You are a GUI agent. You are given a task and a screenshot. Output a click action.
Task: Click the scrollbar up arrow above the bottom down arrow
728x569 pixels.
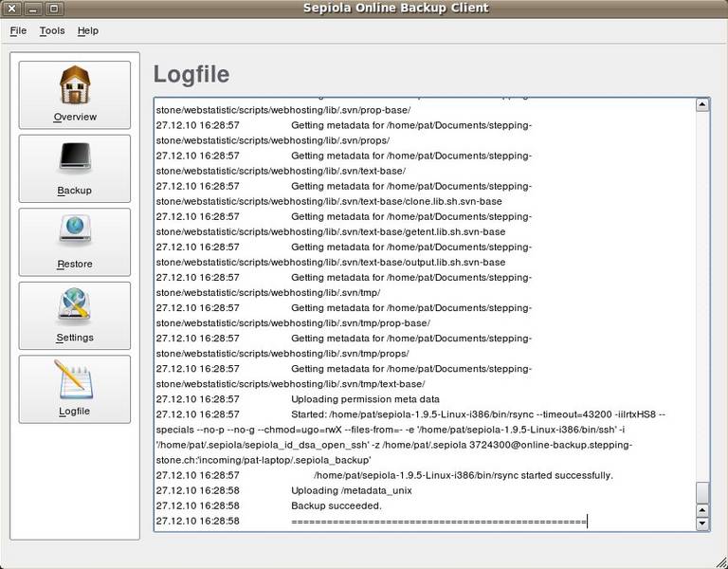[702, 511]
